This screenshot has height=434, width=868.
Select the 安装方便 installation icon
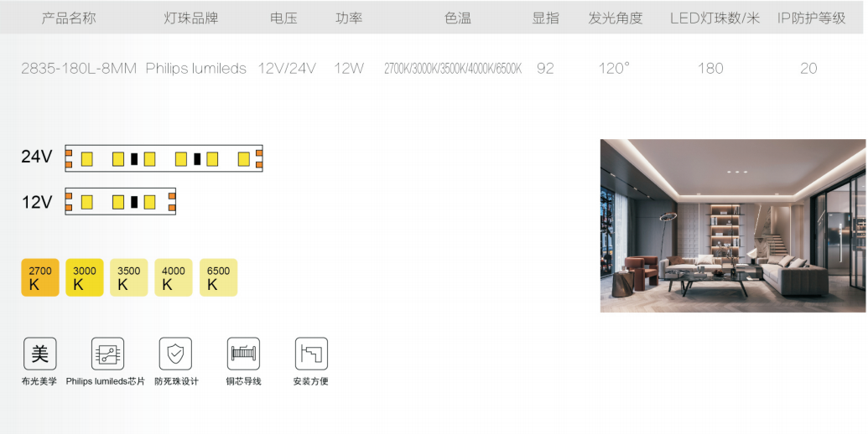click(x=311, y=354)
